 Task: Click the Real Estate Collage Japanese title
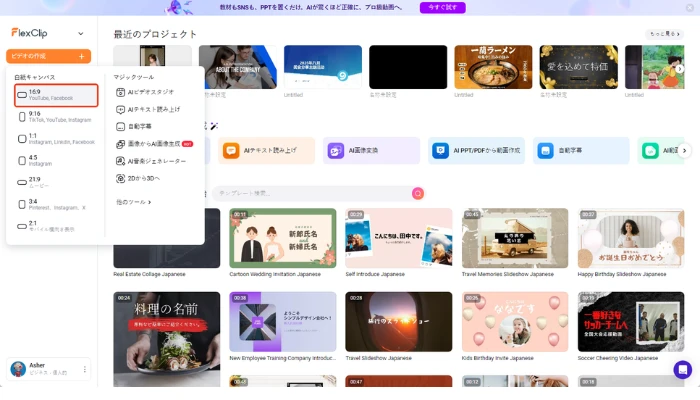tap(149, 274)
